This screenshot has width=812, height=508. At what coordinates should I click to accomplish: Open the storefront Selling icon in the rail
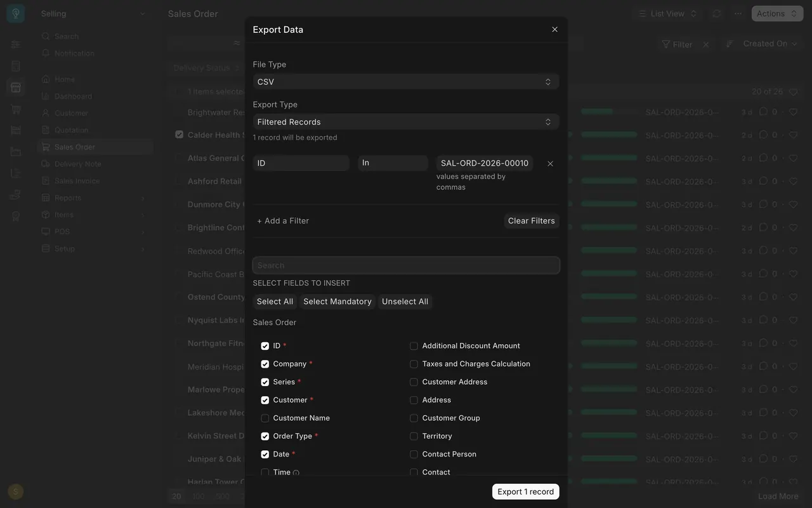tap(16, 87)
